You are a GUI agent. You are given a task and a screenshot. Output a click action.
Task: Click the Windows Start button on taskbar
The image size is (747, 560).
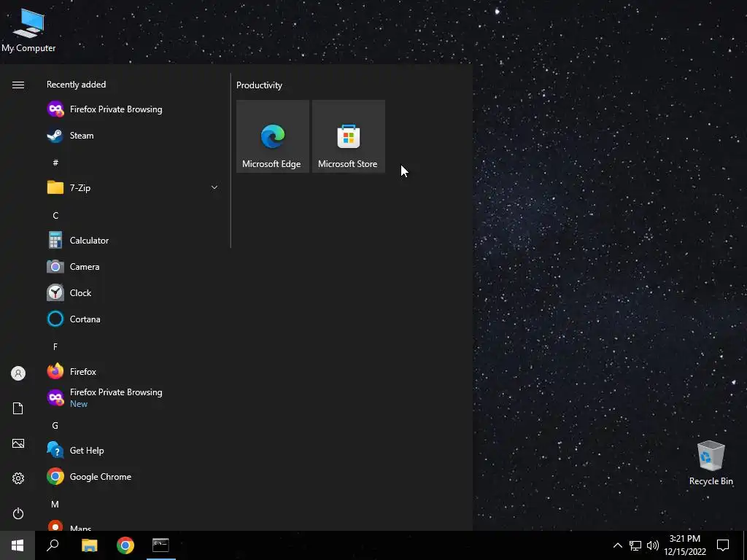point(18,545)
